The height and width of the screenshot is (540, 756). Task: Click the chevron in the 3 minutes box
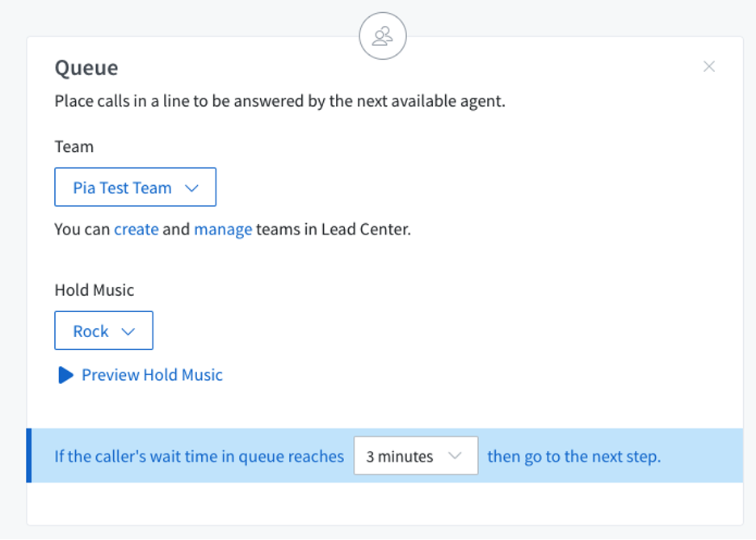(x=455, y=456)
